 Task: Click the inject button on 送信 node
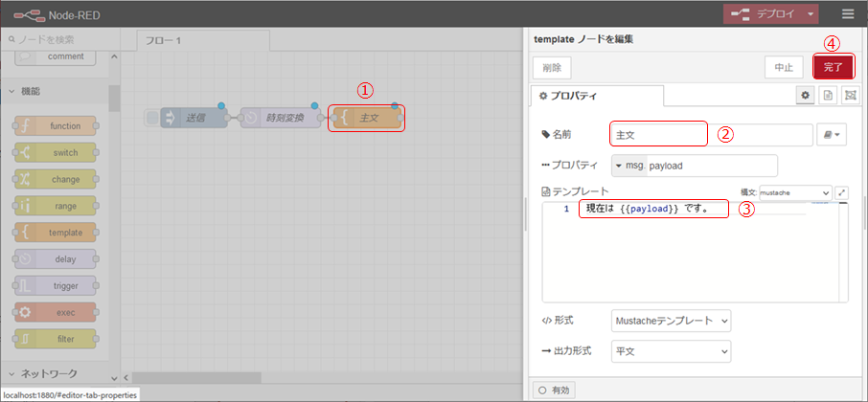pyautogui.click(x=151, y=118)
